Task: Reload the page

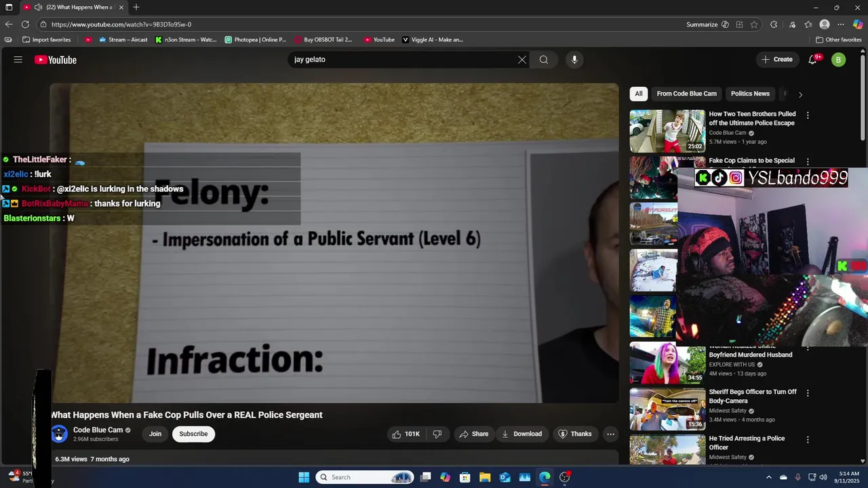Action: coord(25,24)
